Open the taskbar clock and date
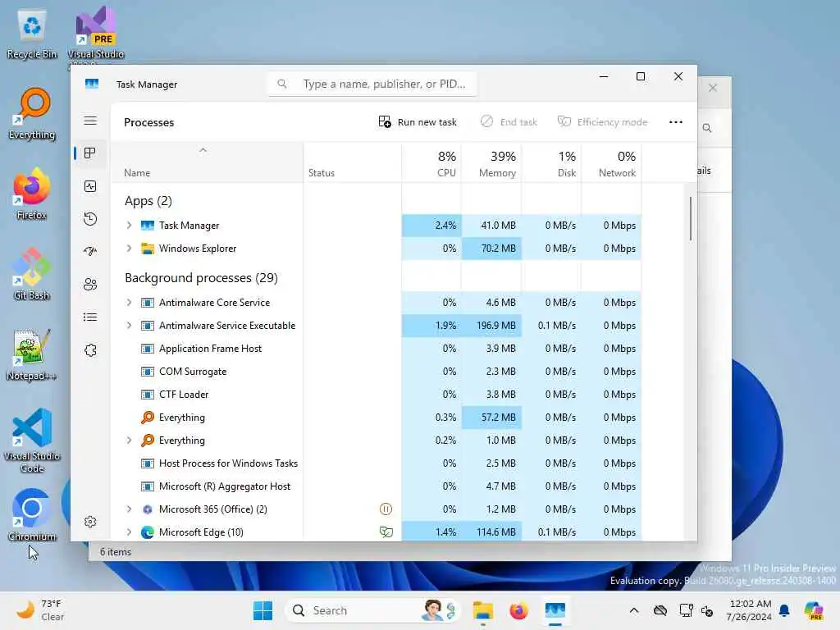Viewport: 840px width, 630px height. (748, 610)
